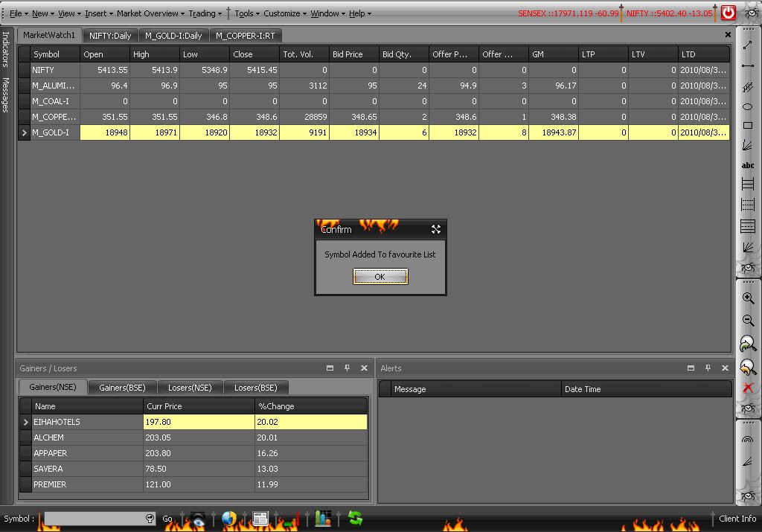
Task: Select the abc text annotation tool
Action: pos(747,165)
